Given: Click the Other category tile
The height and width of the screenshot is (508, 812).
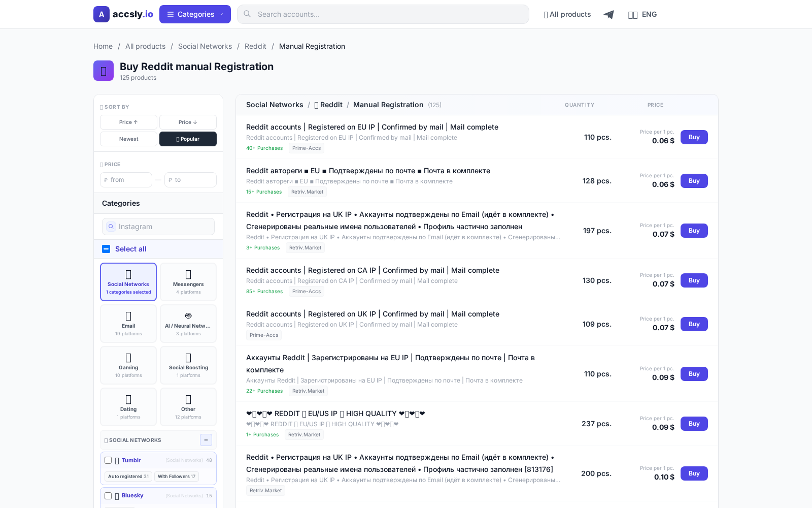Looking at the screenshot, I should pyautogui.click(x=188, y=406).
